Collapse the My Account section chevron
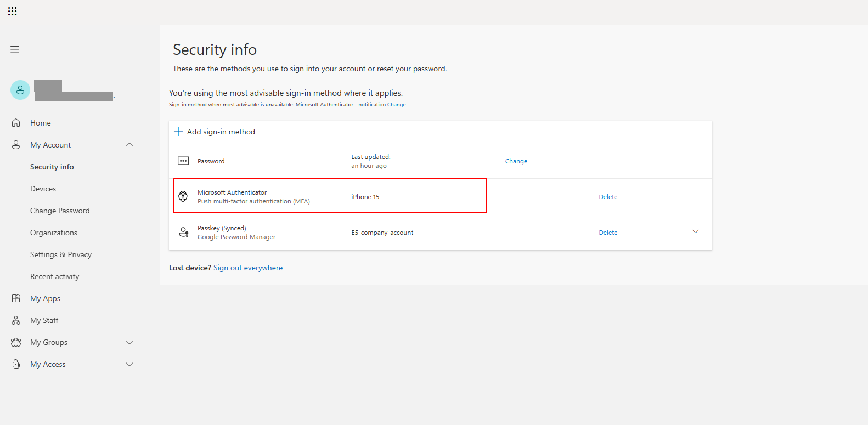The image size is (868, 425). pyautogui.click(x=129, y=145)
